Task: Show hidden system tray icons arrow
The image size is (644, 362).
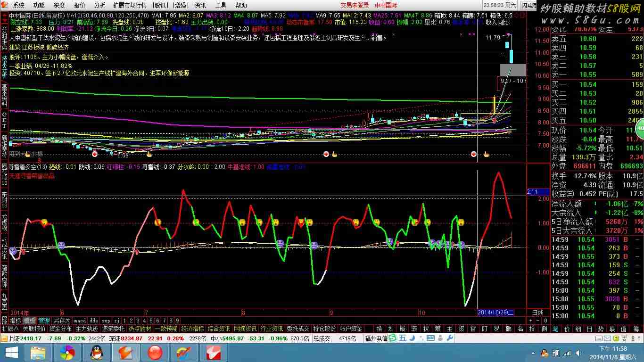Action: 533,353
